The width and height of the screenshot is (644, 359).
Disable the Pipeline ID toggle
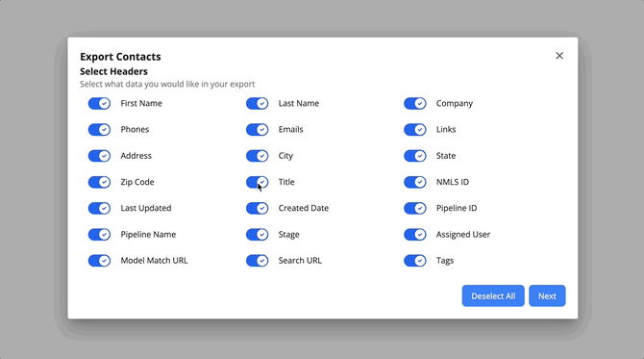415,208
